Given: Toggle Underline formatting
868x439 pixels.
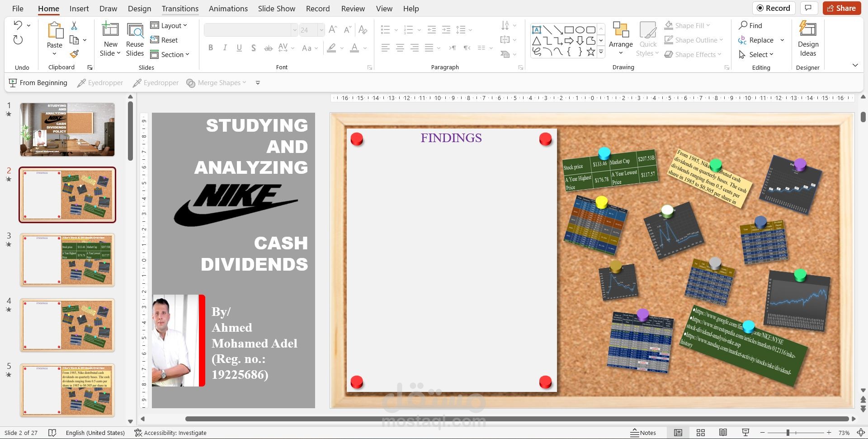Looking at the screenshot, I should click(239, 48).
